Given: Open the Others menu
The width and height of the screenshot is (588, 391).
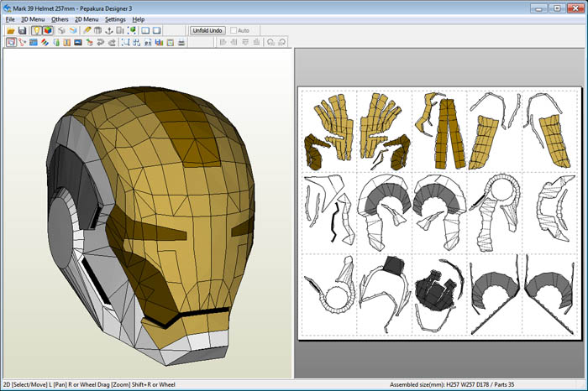Looking at the screenshot, I should [60, 19].
